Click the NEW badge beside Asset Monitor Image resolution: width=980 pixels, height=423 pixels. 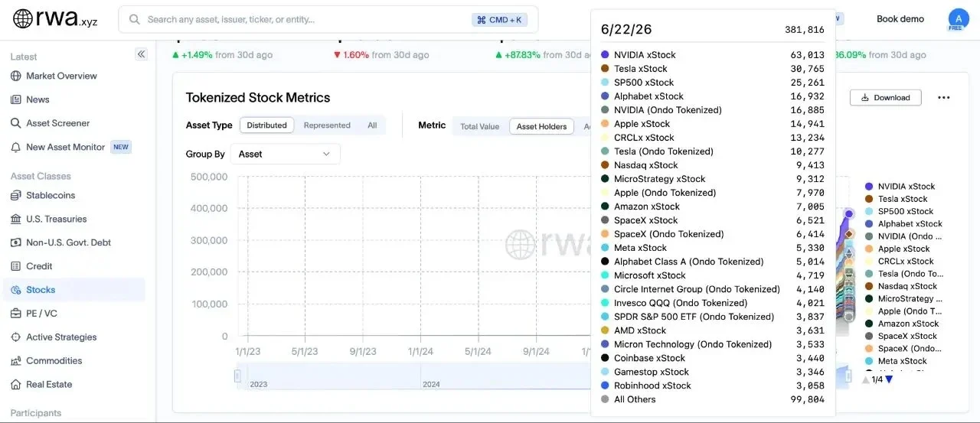coord(121,147)
